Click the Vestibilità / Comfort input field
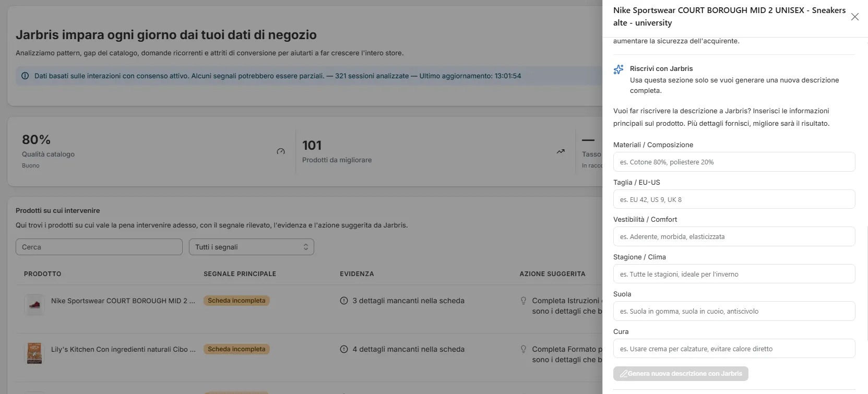 tap(734, 236)
